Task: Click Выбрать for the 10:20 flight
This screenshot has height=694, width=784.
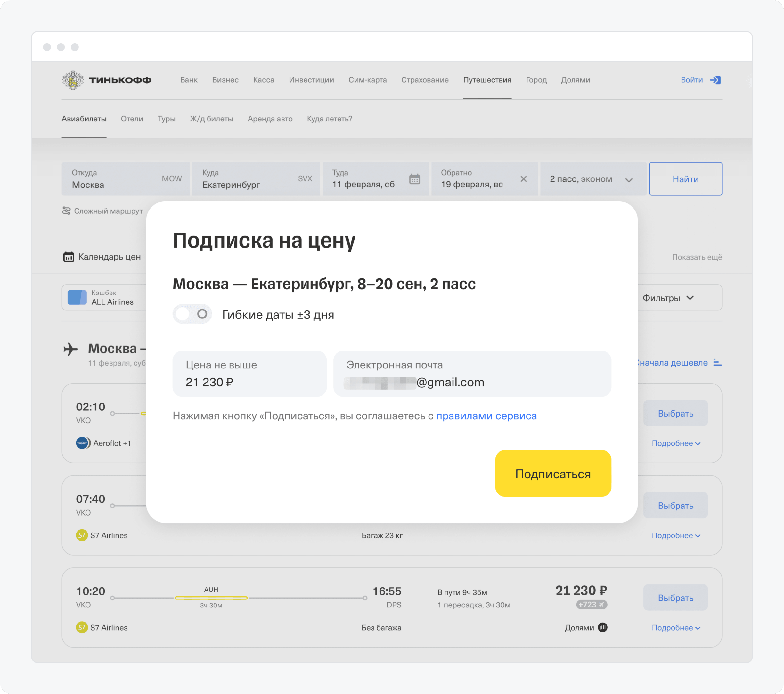Action: (675, 597)
